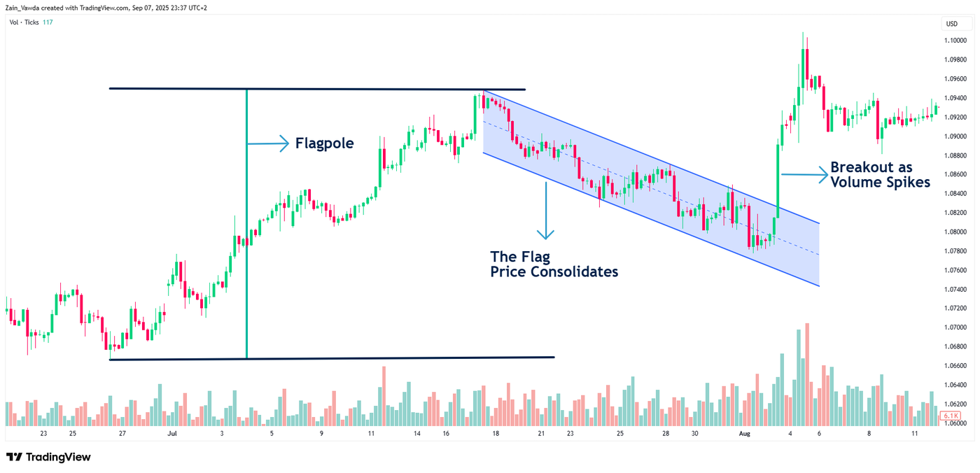
Task: Select "The Flag Price Consolidates" annotation
Action: [554, 264]
